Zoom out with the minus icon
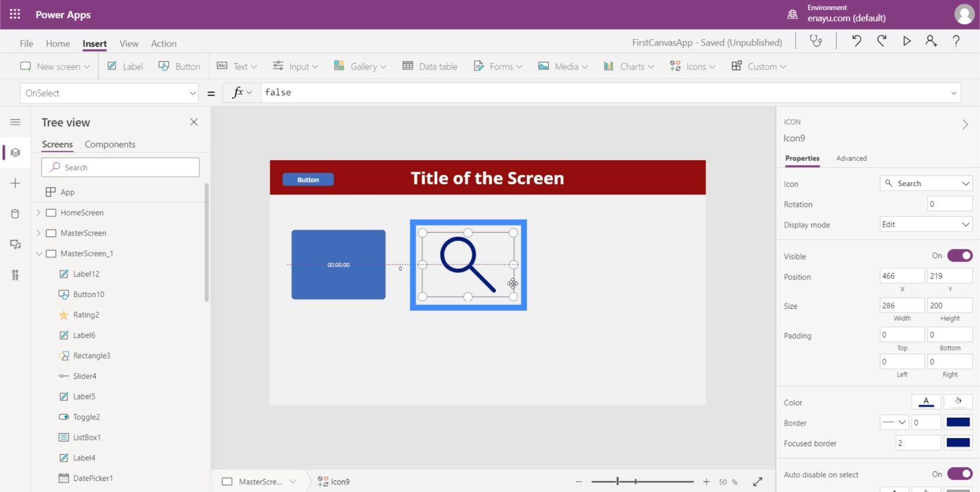This screenshot has height=492, width=980. [579, 482]
